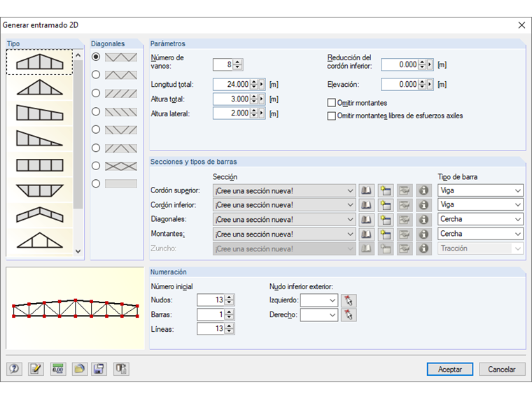Click the Aceptar button
Viewport: 532px width, 399px height.
tap(450, 369)
